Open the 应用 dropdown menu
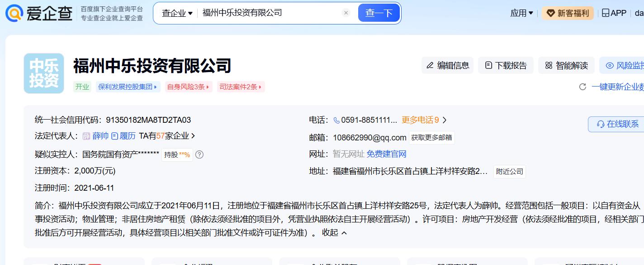Viewport: 644px width, 265px height. point(521,13)
